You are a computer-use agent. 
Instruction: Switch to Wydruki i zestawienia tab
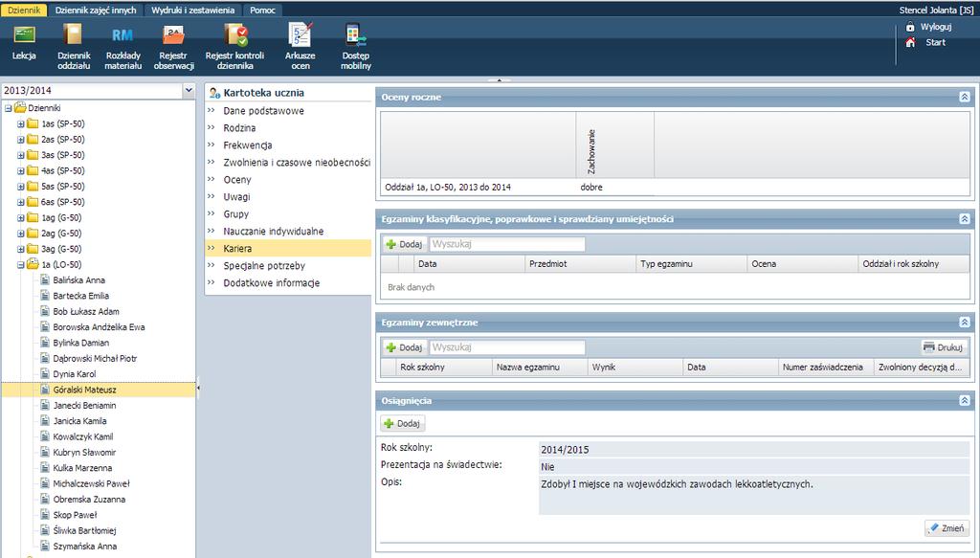(x=192, y=10)
